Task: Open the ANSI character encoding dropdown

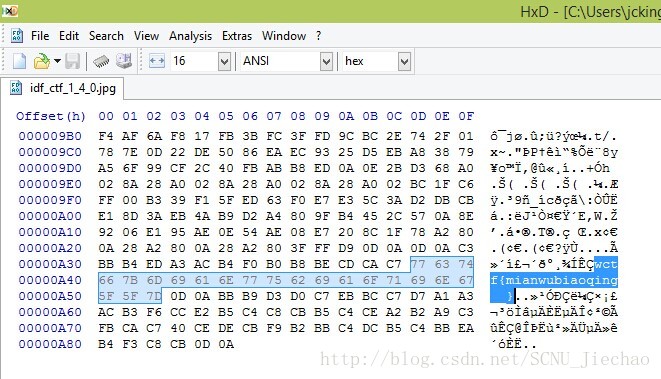Action: point(326,62)
